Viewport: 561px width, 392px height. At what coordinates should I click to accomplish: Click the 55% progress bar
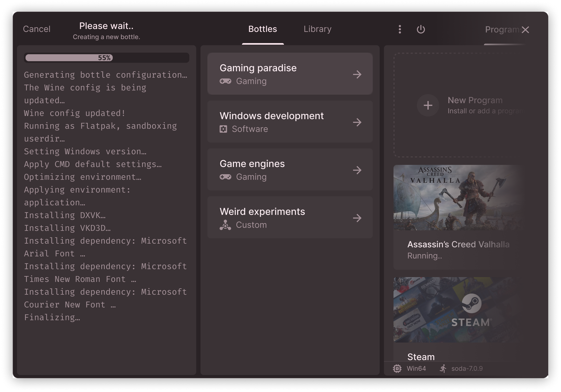[106, 58]
